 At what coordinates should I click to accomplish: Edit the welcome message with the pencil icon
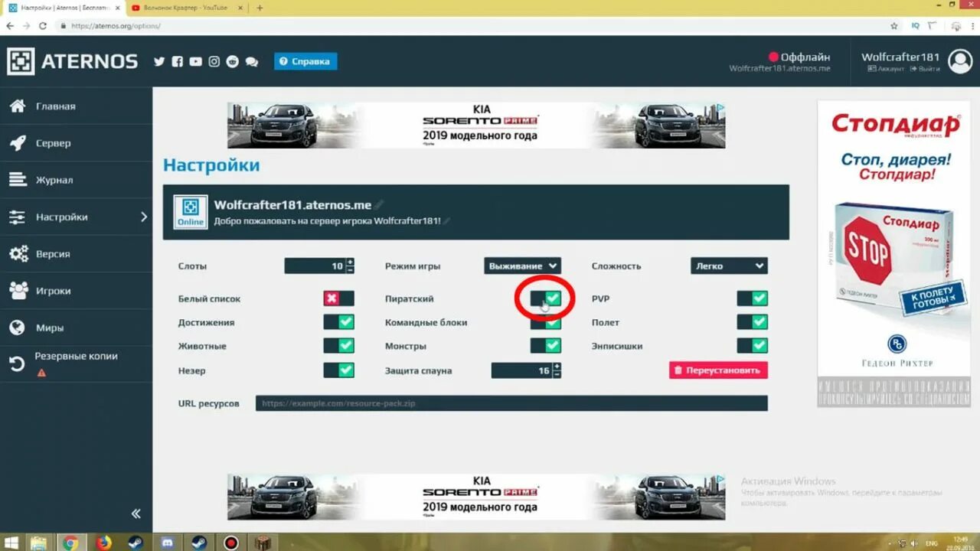[x=447, y=220]
